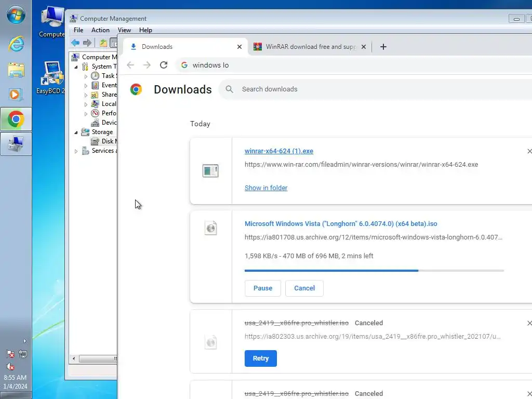Switch to Computer Management taskbar icon
Viewport: 532px width, 399px height.
[x=16, y=144]
